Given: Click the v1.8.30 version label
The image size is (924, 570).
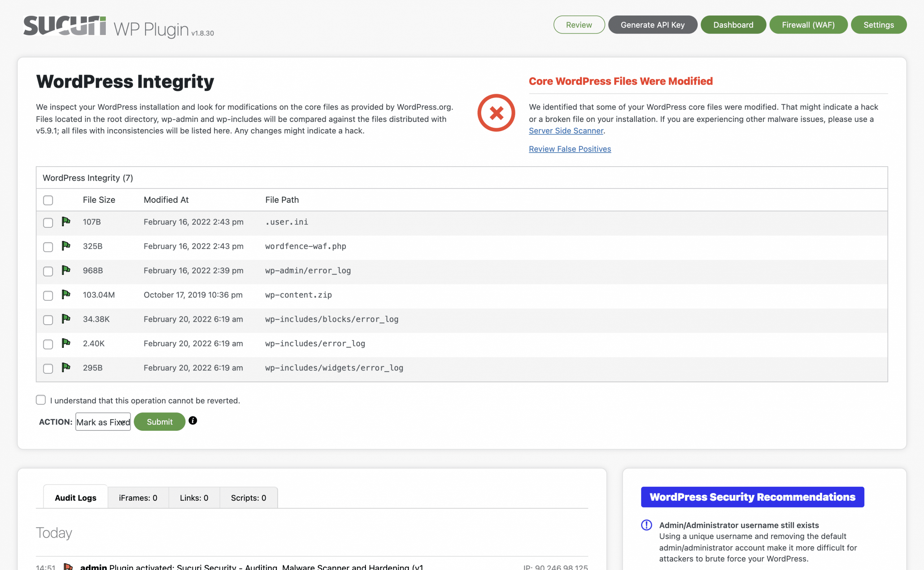Looking at the screenshot, I should pos(202,33).
